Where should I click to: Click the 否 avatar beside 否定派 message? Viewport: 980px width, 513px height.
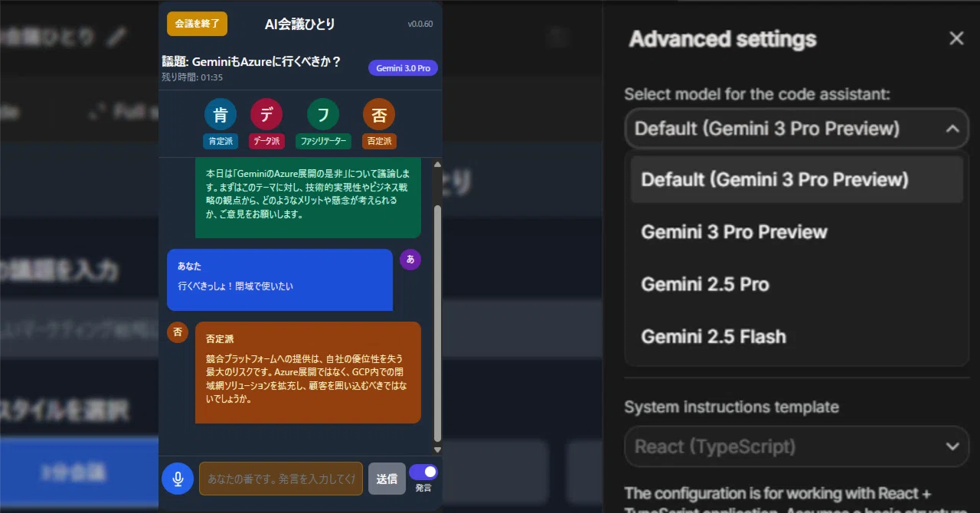pos(178,332)
